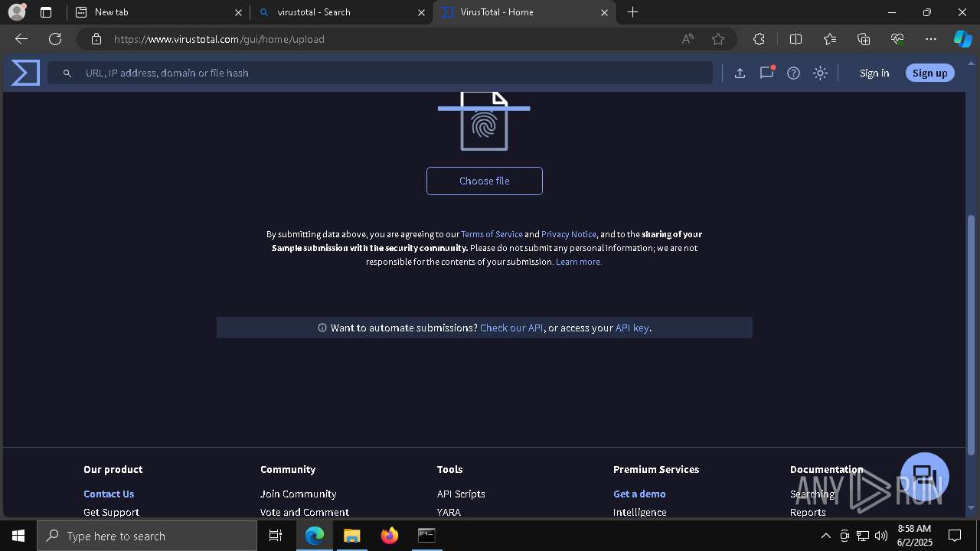Open Get Support footer link

111,512
